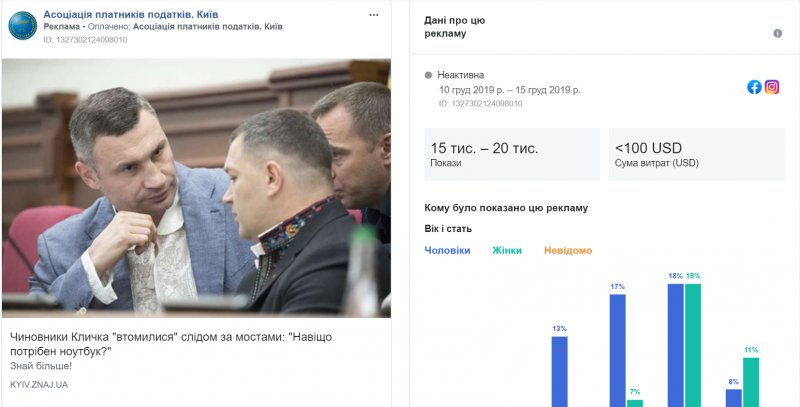This screenshot has width=800, height=407.
Task: Click the gray Неактивна status dot
Action: [428, 75]
